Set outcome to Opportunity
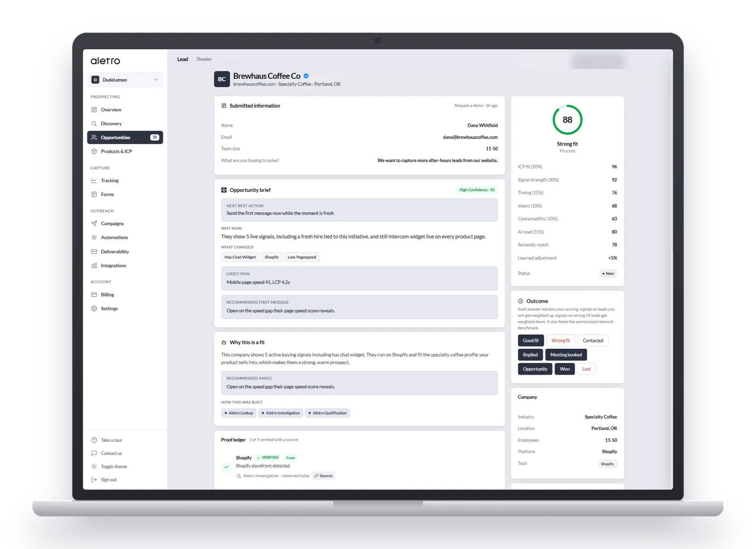This screenshot has height=549, width=756. 535,369
